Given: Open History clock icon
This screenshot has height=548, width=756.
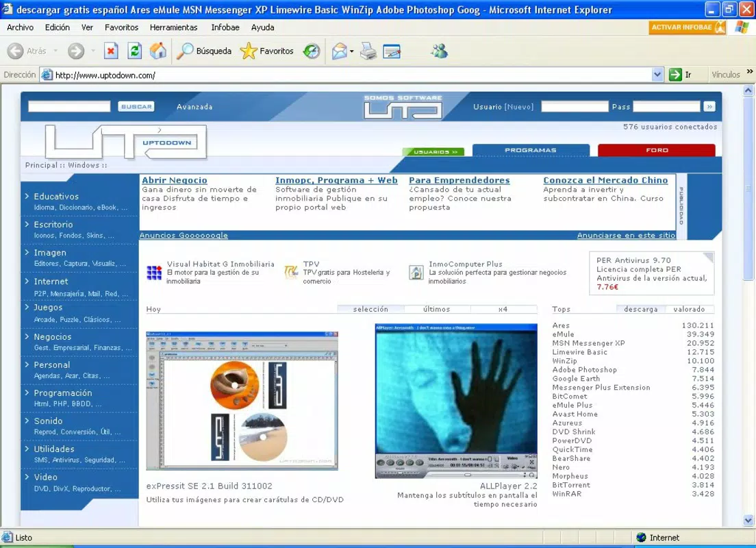Looking at the screenshot, I should pyautogui.click(x=312, y=51).
